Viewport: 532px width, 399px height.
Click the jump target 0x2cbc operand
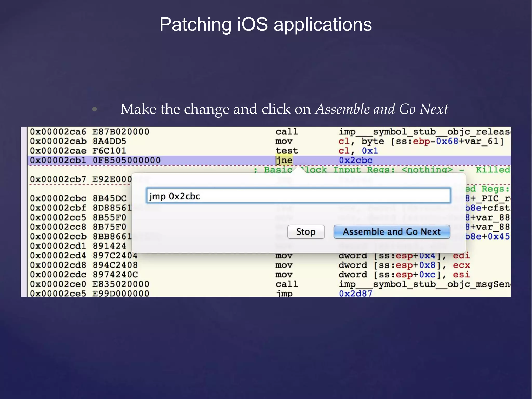pos(355,160)
